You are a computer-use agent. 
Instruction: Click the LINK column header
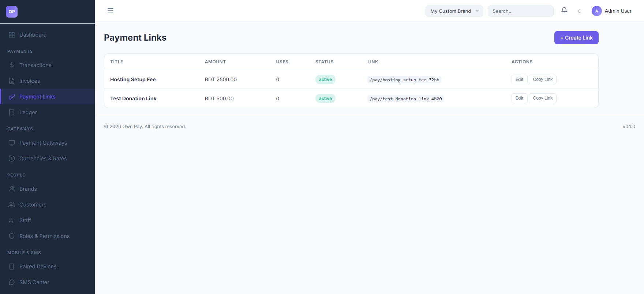pos(373,62)
